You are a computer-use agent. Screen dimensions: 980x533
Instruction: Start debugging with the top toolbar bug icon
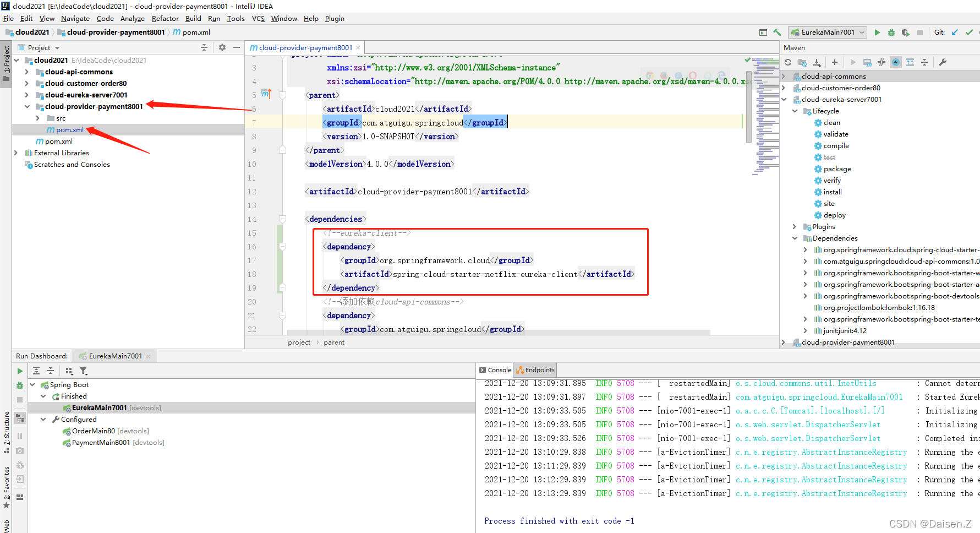[x=891, y=32]
